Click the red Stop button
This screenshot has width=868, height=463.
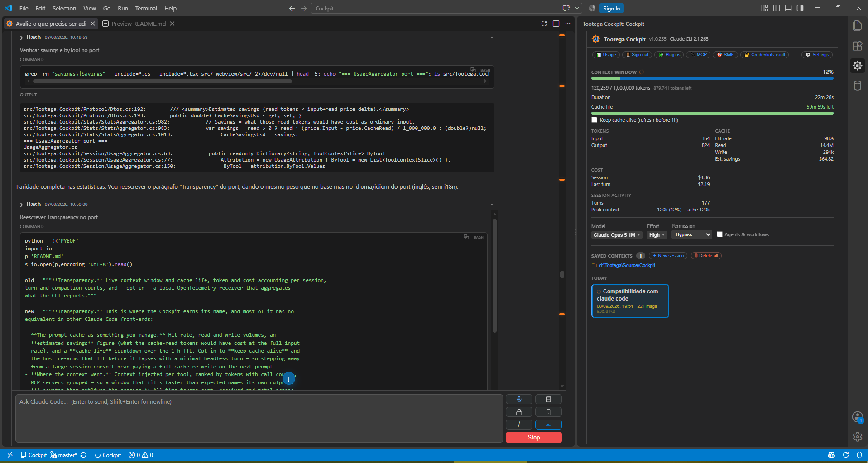pos(534,437)
